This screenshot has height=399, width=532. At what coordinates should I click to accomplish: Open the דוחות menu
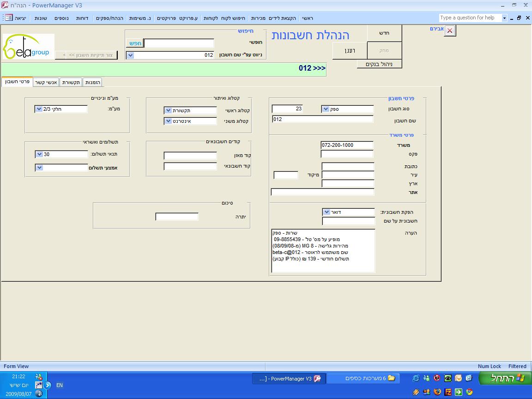(82, 18)
